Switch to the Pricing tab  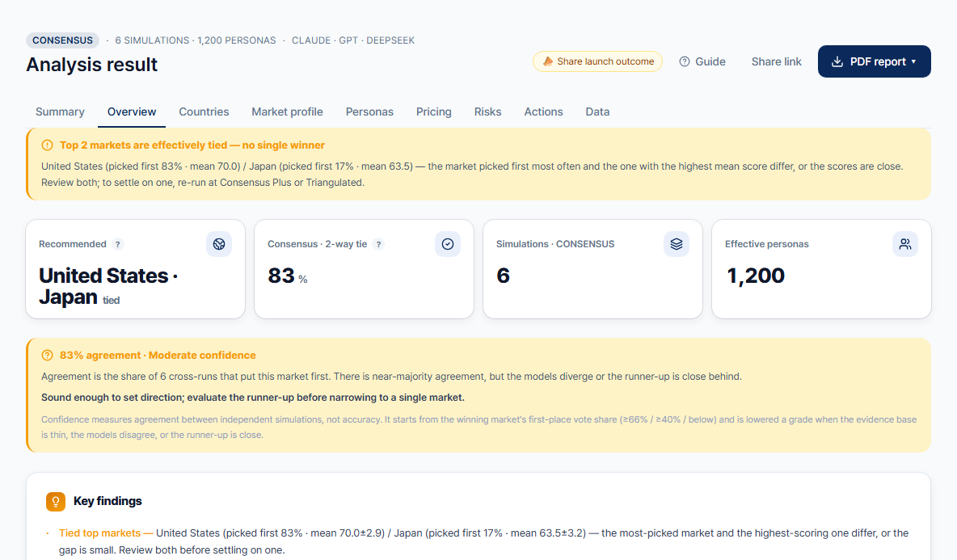point(434,112)
